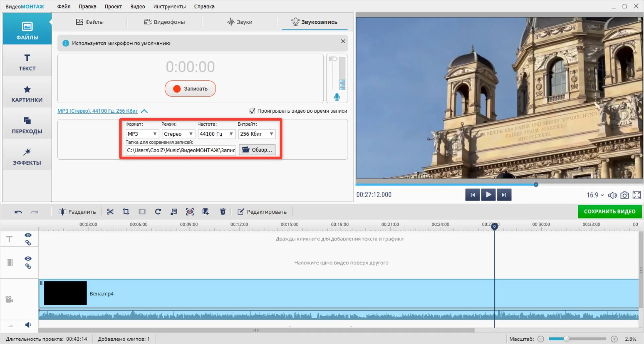Take a snapshot with camera icon
The height and width of the screenshot is (344, 644).
coord(624,195)
